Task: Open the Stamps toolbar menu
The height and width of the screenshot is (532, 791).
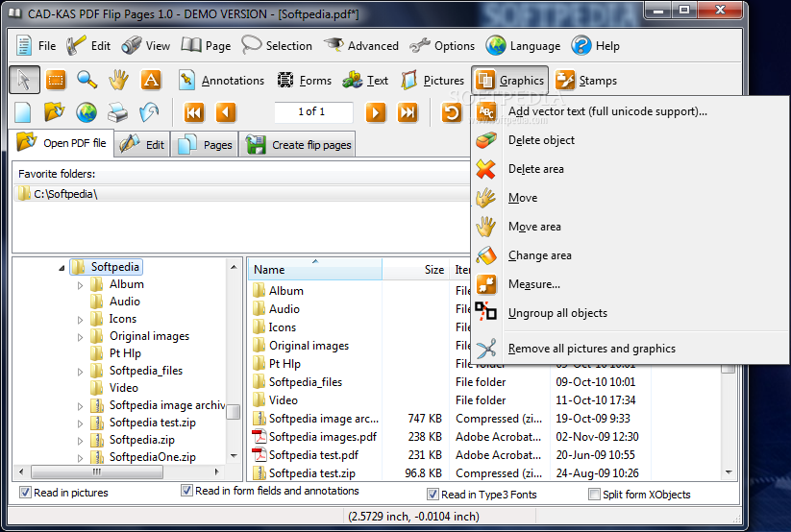Action: coord(586,80)
